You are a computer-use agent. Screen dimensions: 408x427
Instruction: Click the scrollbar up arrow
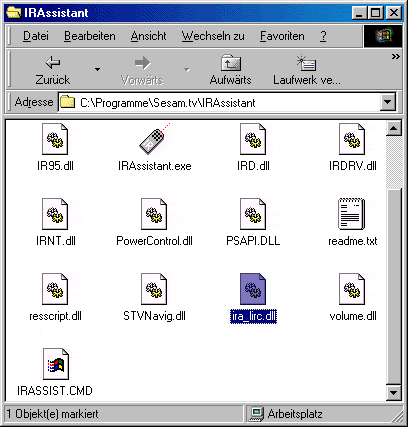(x=394, y=128)
